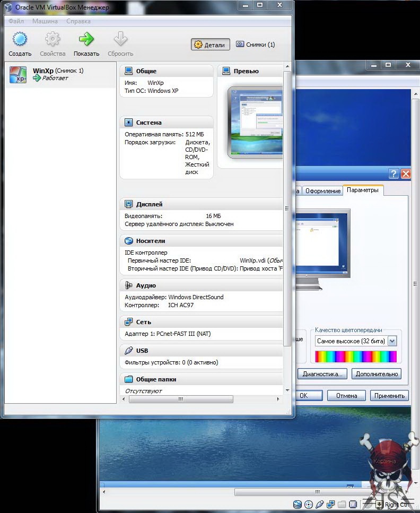420x513 pixels.
Task: Click the scroll-down arrow of details pane
Action: (287, 390)
